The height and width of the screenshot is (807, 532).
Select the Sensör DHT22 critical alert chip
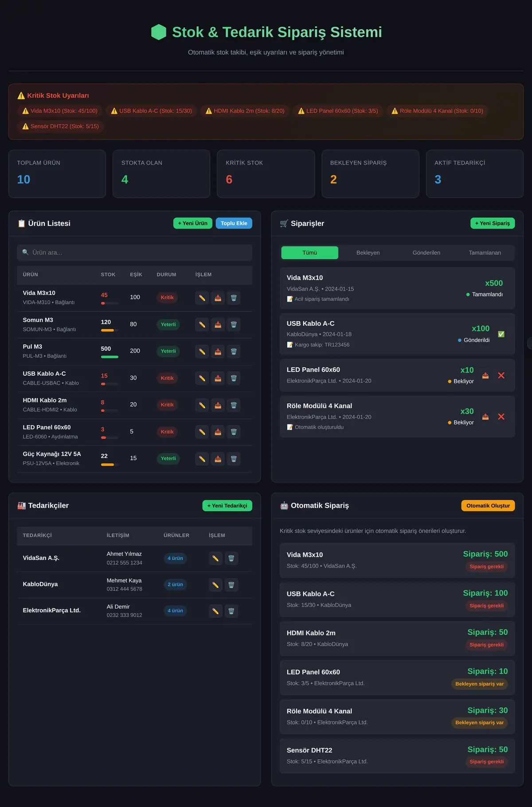click(60, 126)
